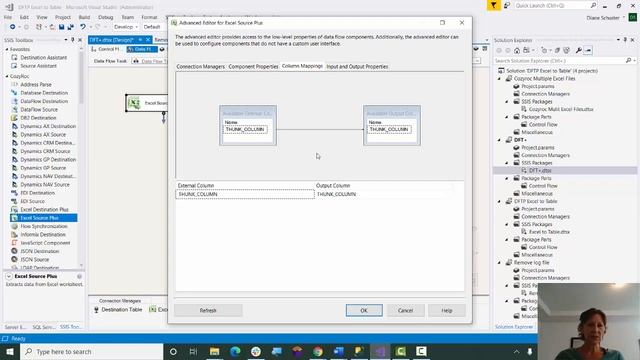
Task: Click Cancel in Advanced Editor
Action: (x=405, y=310)
